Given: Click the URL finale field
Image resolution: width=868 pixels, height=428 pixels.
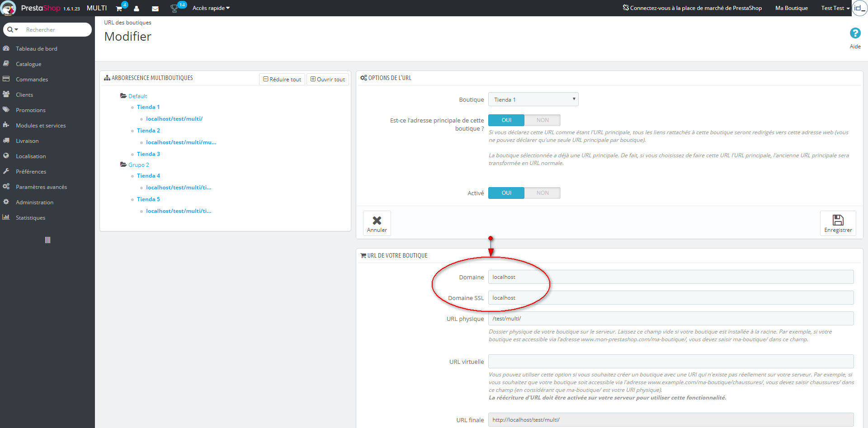Looking at the screenshot, I should 671,420.
